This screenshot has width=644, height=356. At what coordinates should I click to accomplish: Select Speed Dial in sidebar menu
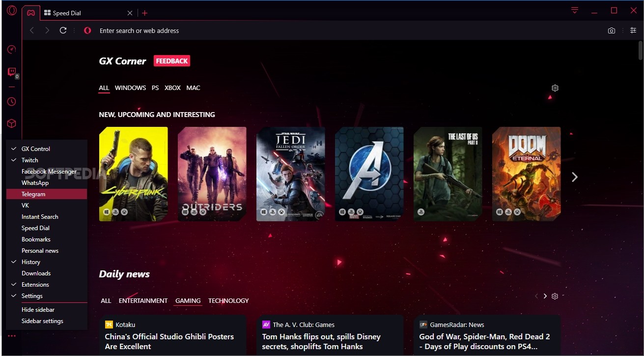tap(47, 228)
